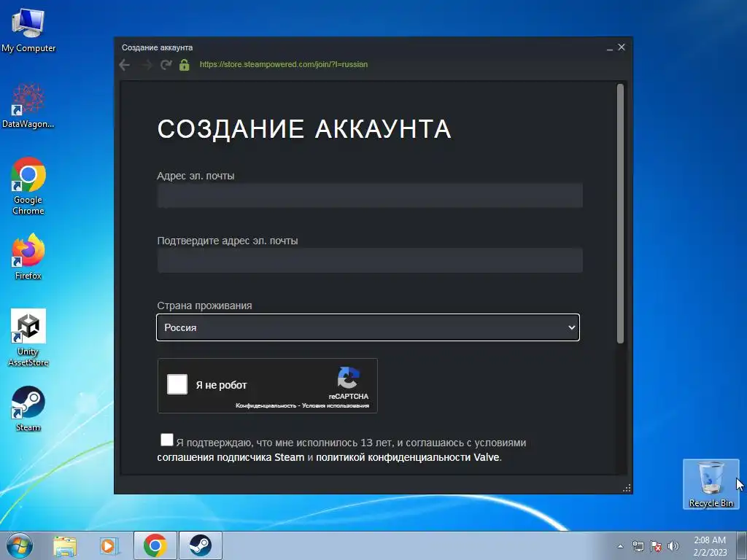Click the store.steampowered.com URL text
747x560 pixels.
284,64
